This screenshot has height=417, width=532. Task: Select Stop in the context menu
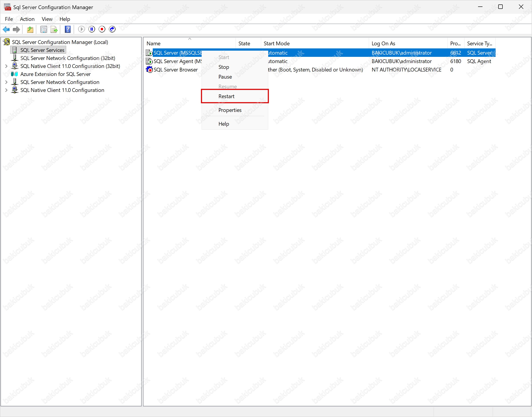point(224,67)
